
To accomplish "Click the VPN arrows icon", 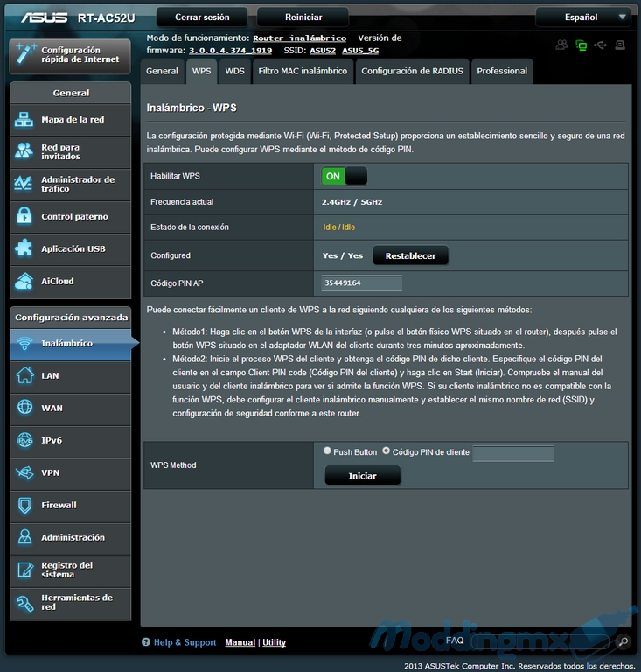I will (x=24, y=472).
